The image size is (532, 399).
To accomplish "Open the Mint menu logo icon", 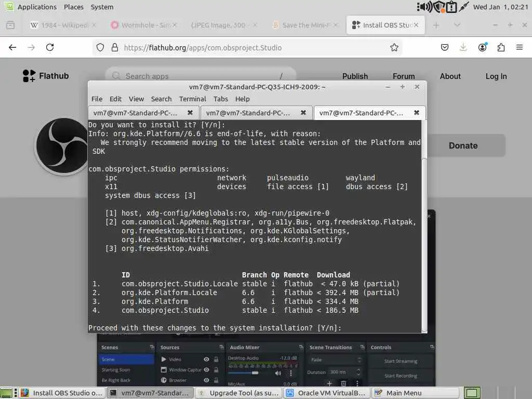I will pyautogui.click(x=8, y=6).
